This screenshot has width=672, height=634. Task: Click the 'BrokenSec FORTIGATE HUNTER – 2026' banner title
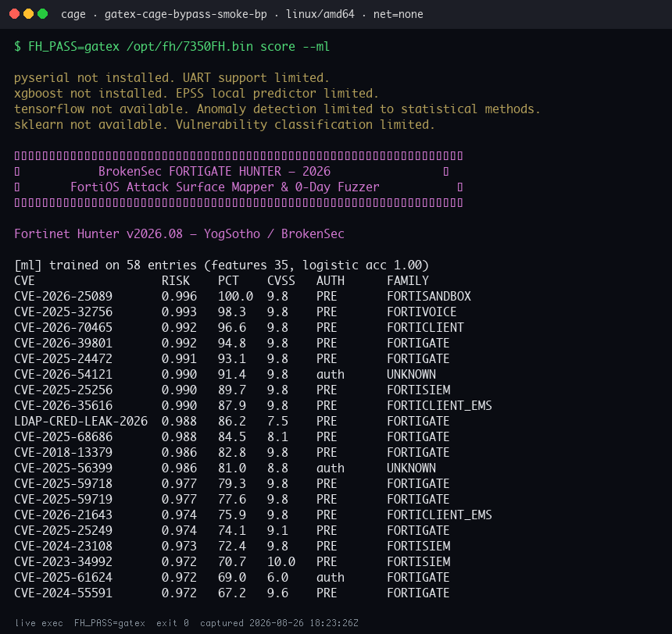coord(214,171)
